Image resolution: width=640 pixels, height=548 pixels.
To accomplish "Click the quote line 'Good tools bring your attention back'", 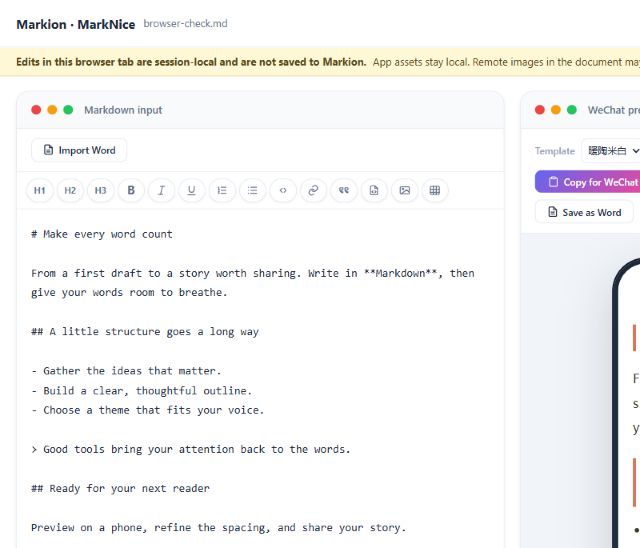I will [191, 449].
